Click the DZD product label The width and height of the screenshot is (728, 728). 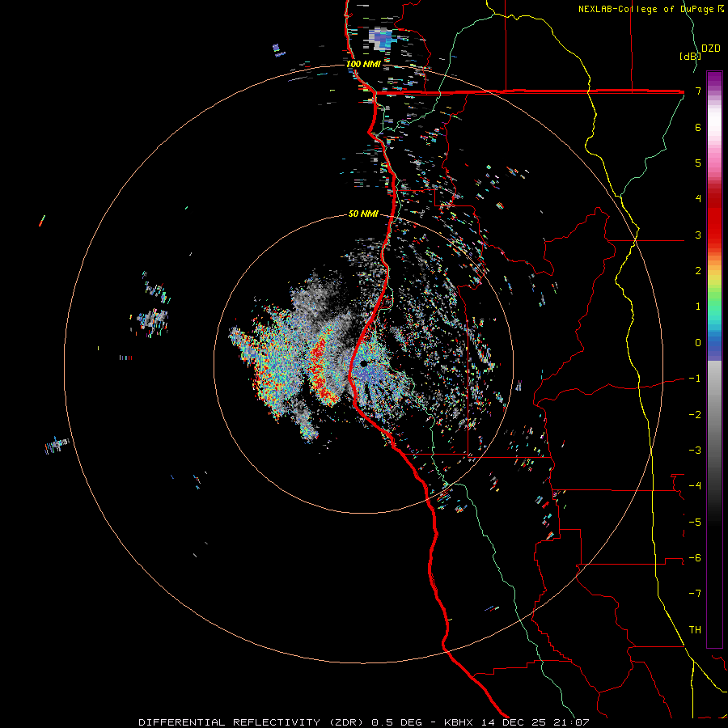711,49
